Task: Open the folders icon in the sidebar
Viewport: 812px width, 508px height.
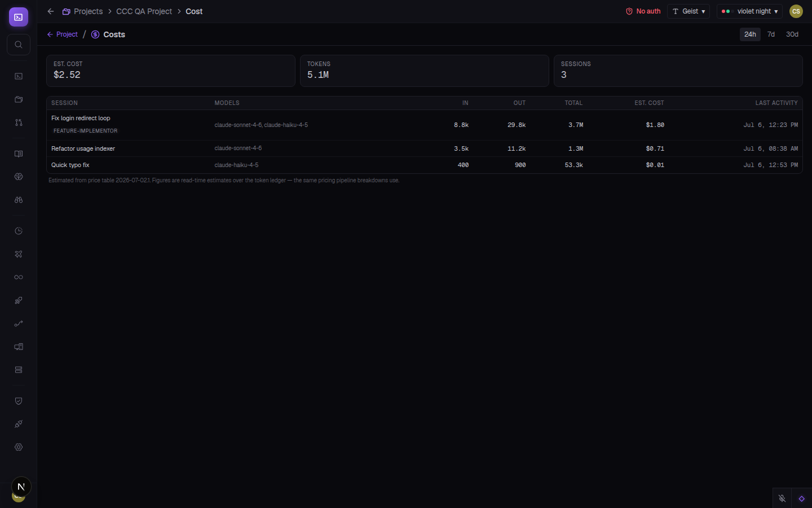Action: tap(19, 99)
